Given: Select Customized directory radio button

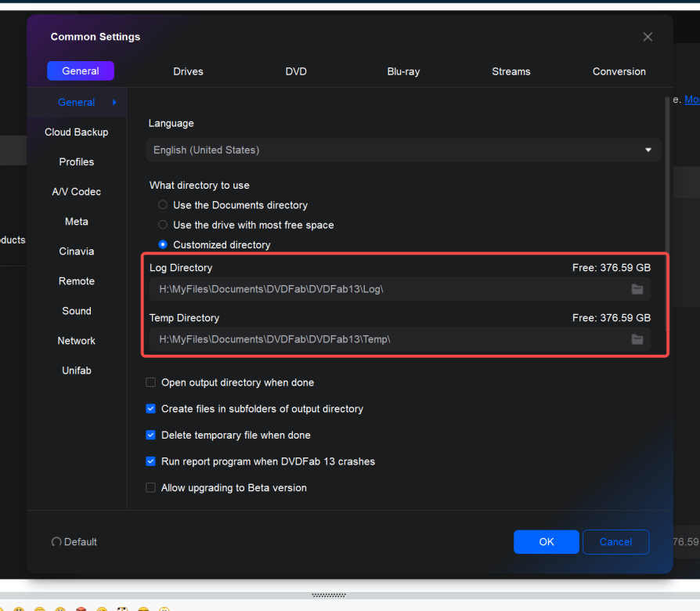Looking at the screenshot, I should coord(163,244).
